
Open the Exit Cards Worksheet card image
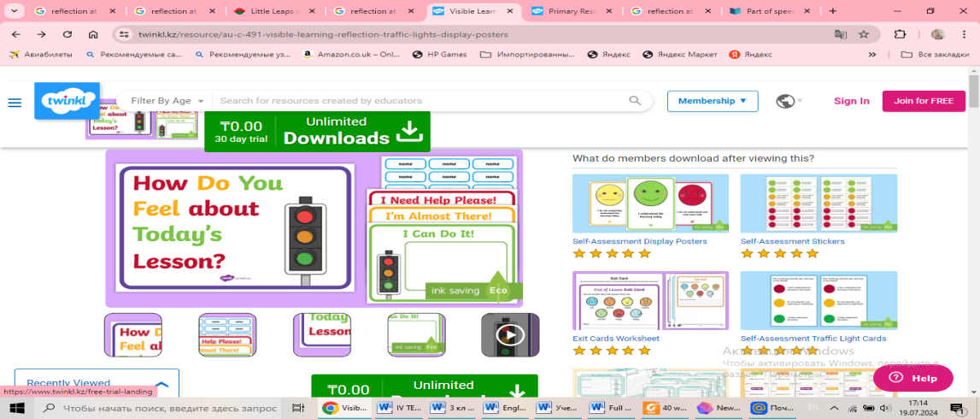pos(650,301)
